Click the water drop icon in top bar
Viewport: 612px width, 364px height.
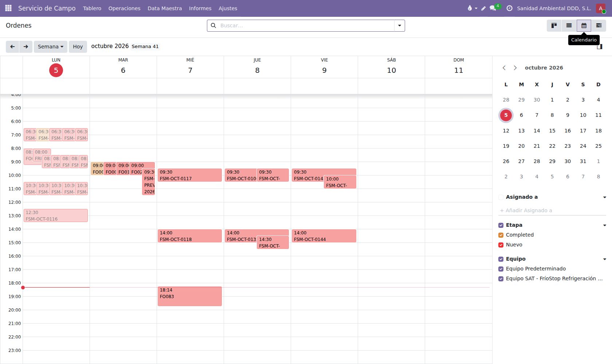[x=470, y=8]
